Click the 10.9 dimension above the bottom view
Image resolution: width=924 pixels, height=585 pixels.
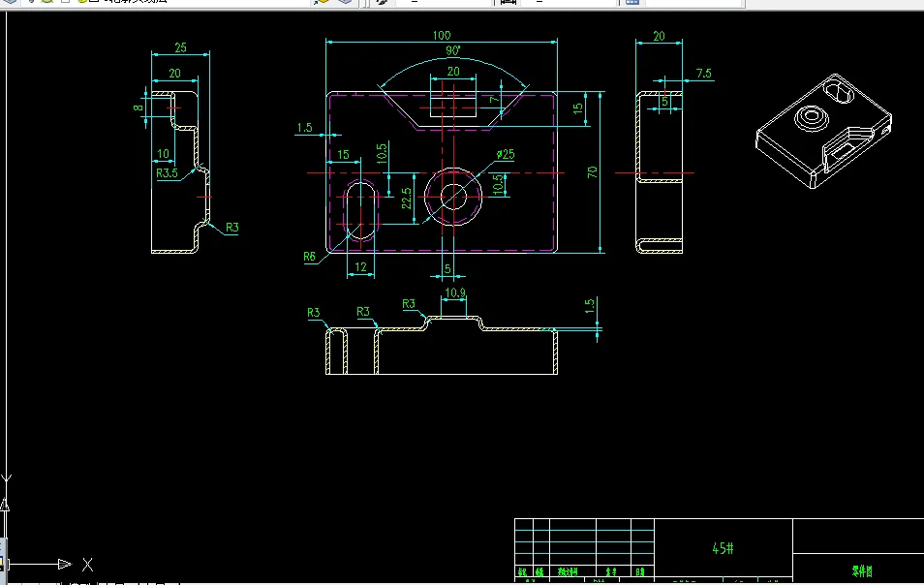pos(455,292)
